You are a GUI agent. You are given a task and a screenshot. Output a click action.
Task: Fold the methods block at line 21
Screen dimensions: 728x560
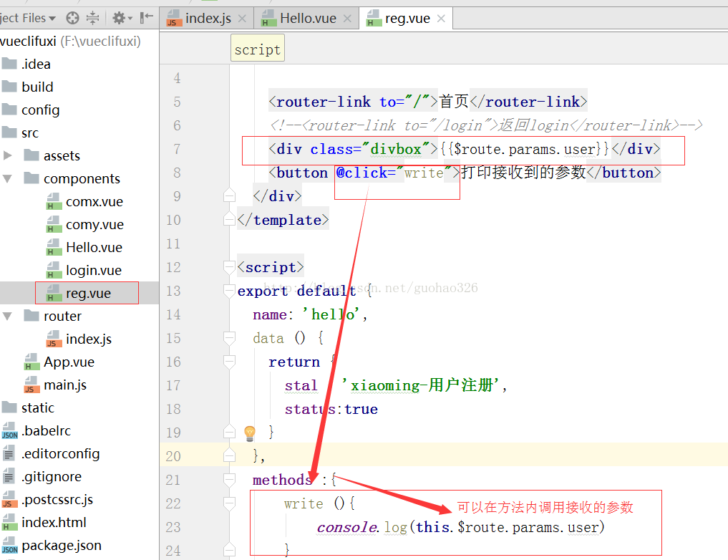(x=229, y=479)
